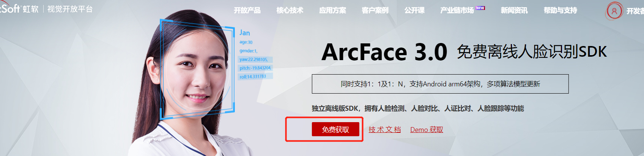
Task: Open 新闻资讯 in the top navigation
Action: coord(514,10)
